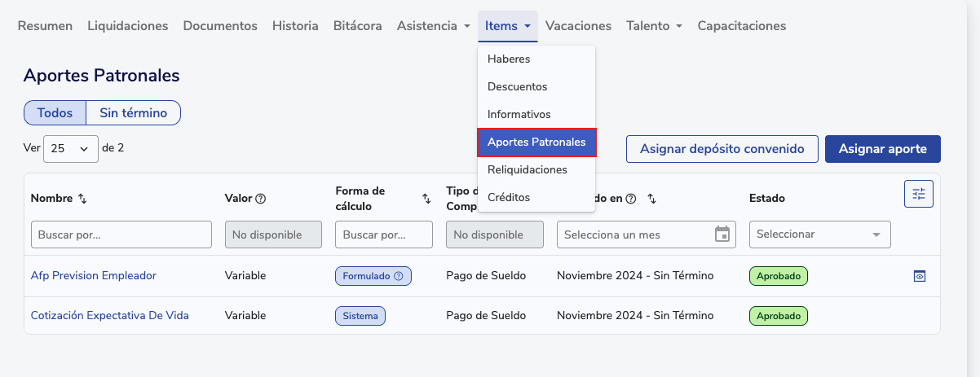Click the Valor help question icon

coord(261,199)
